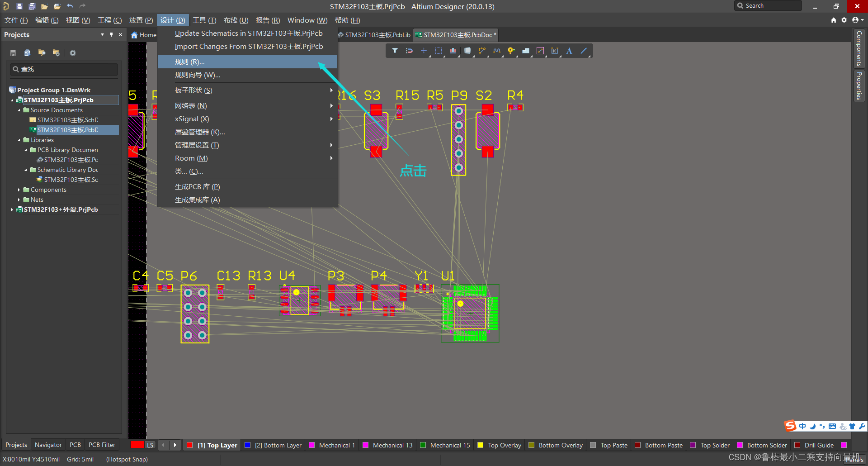Viewport: 868px width, 466px height.
Task: Collapse the Libraries folder
Action: point(19,140)
